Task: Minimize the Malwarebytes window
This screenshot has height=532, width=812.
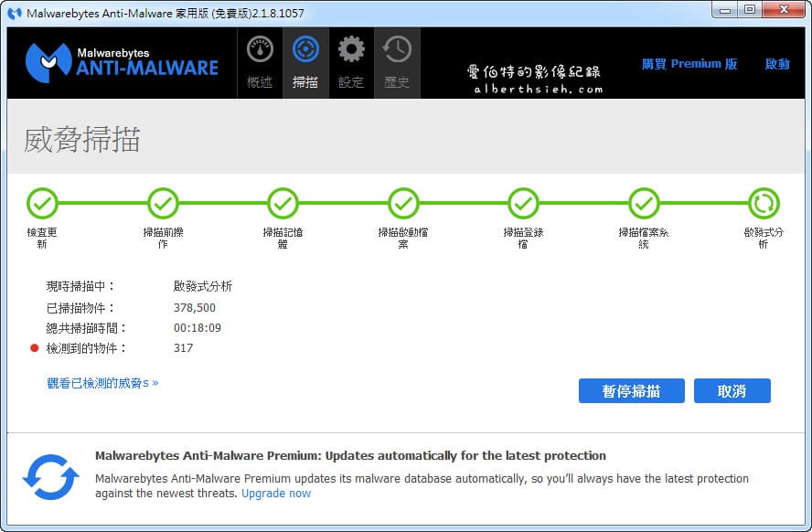Action: point(725,10)
